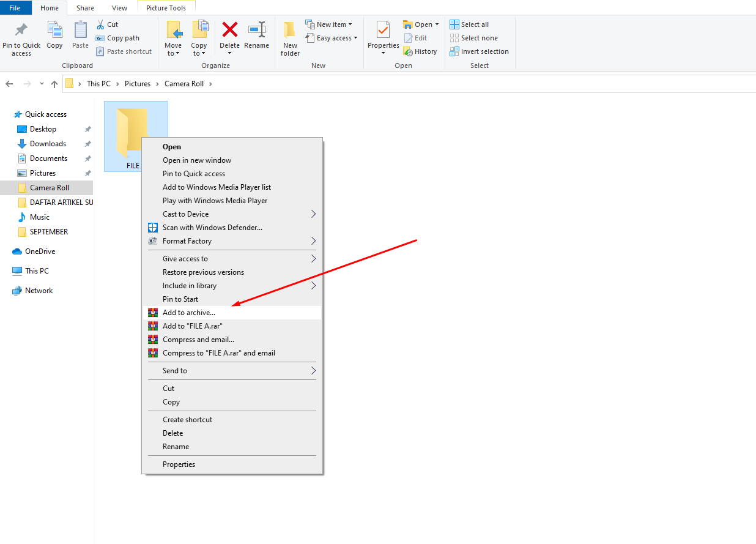Click the Copy icon in Clipboard group

point(54,31)
